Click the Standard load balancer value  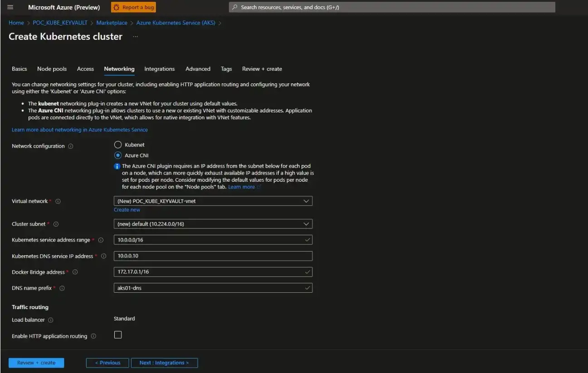(124, 319)
